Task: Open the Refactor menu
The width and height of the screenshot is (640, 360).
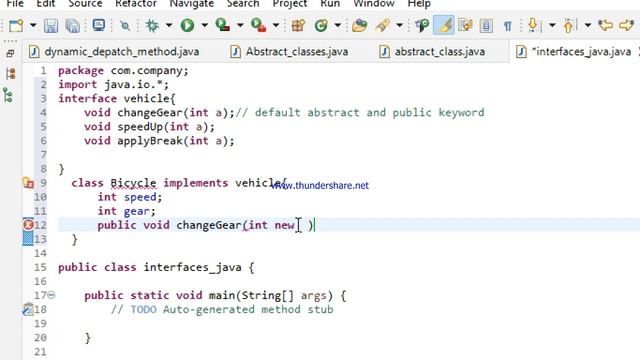Action: [x=136, y=4]
